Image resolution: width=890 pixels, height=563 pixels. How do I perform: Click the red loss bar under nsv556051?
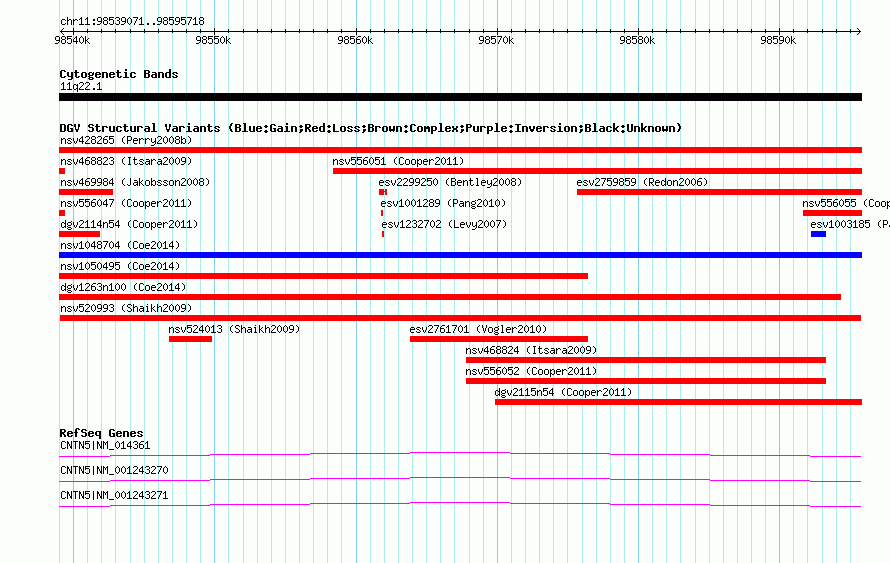click(598, 171)
